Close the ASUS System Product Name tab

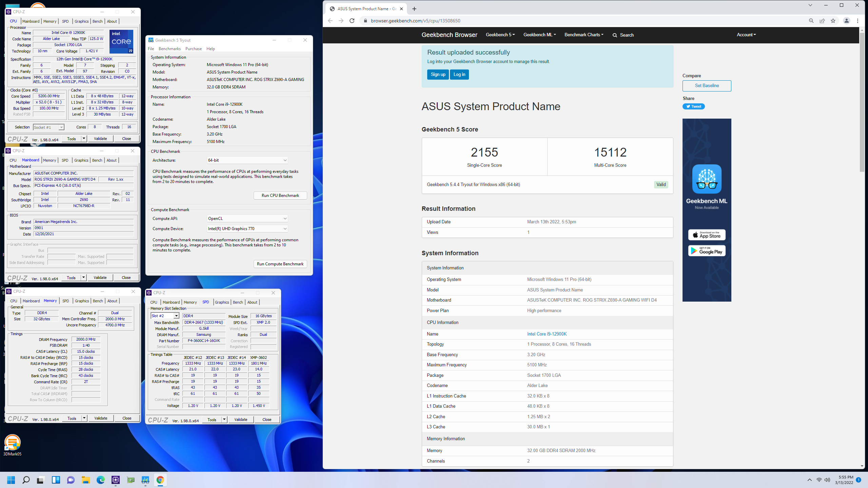401,9
